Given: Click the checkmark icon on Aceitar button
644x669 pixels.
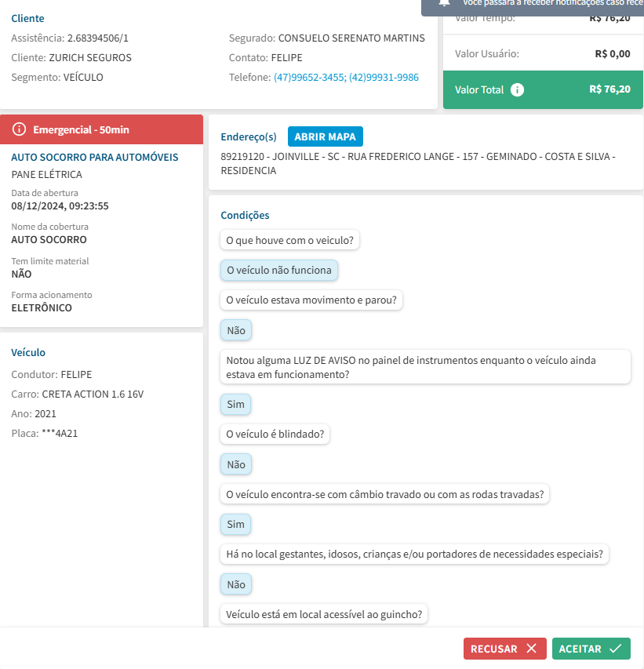Looking at the screenshot, I should tap(616, 649).
